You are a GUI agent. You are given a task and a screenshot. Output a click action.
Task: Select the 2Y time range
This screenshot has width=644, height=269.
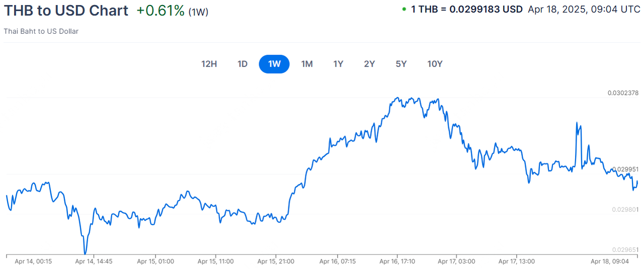point(369,64)
